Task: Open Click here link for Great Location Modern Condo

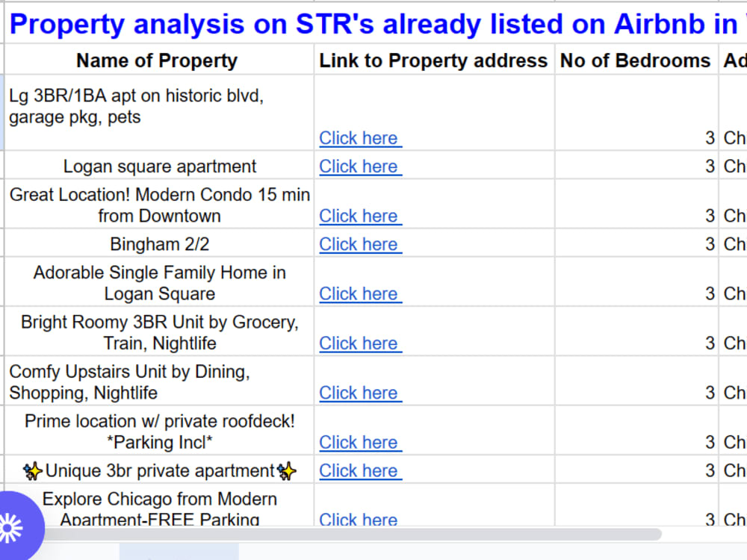Action: [x=360, y=217]
